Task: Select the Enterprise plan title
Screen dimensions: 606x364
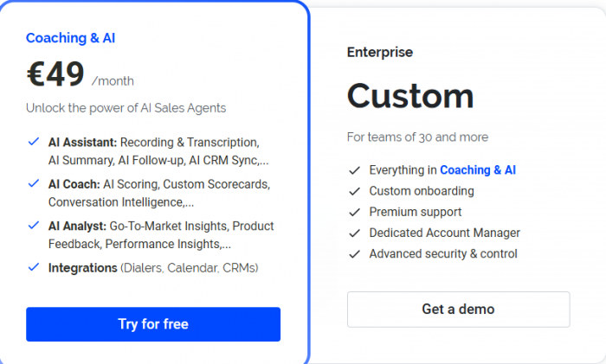Action: (x=380, y=52)
